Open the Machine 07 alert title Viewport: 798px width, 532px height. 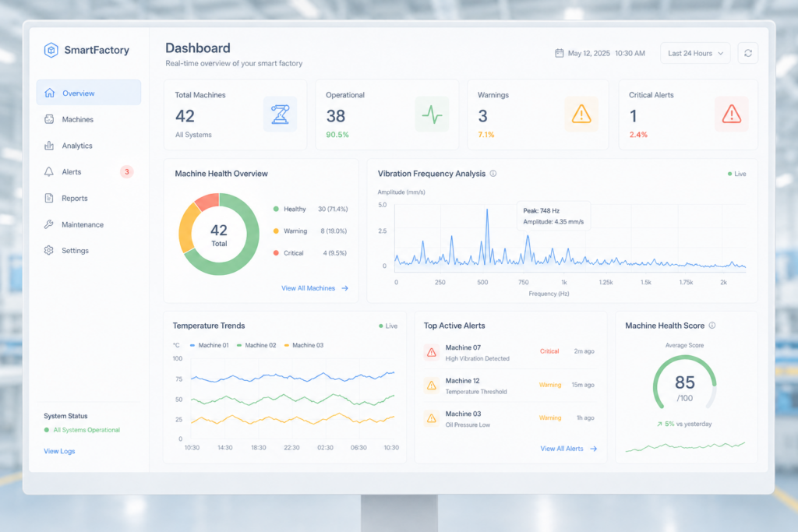(463, 347)
